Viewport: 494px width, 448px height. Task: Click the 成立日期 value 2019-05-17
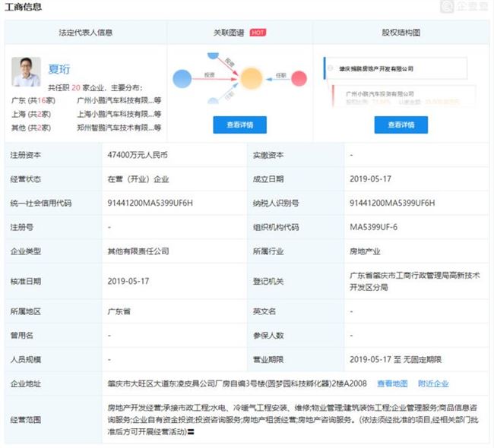click(370, 179)
